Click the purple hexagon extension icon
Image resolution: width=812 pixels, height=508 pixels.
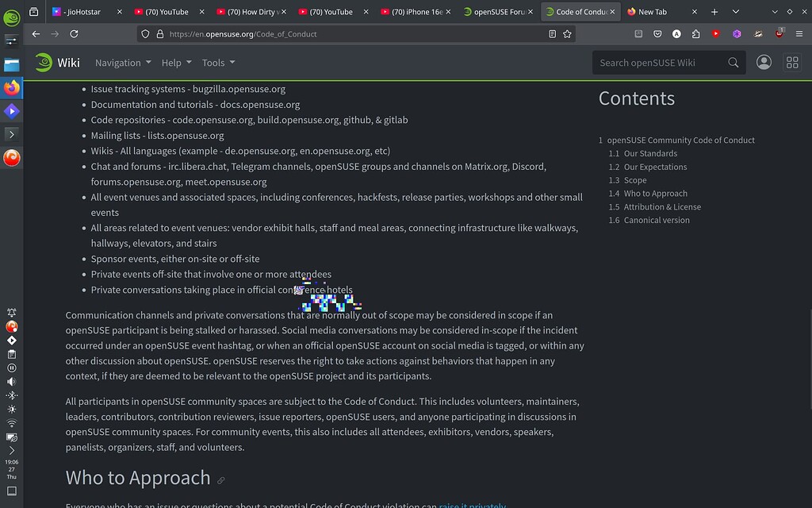[x=736, y=35]
